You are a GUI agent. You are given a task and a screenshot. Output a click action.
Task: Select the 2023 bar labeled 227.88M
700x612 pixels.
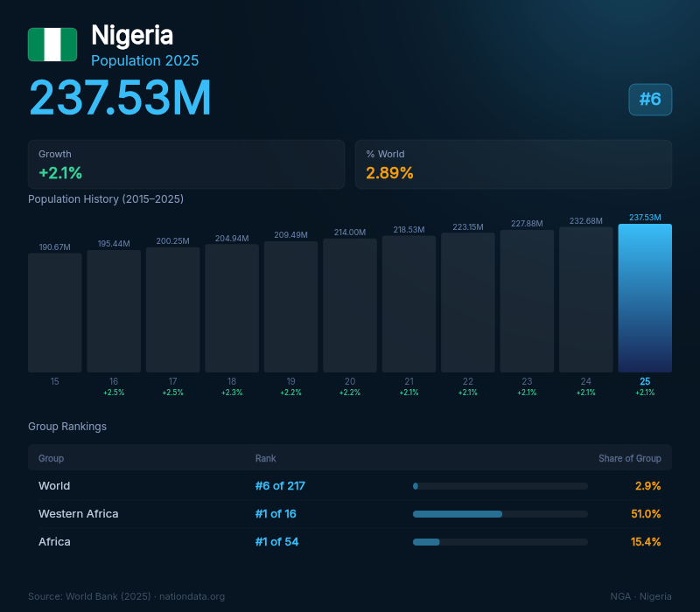pyautogui.click(x=527, y=301)
